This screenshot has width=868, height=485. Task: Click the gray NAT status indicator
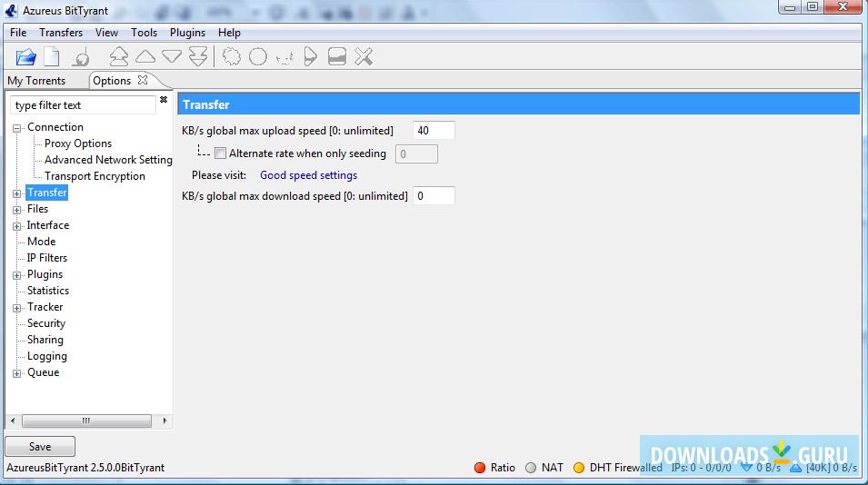click(531, 468)
